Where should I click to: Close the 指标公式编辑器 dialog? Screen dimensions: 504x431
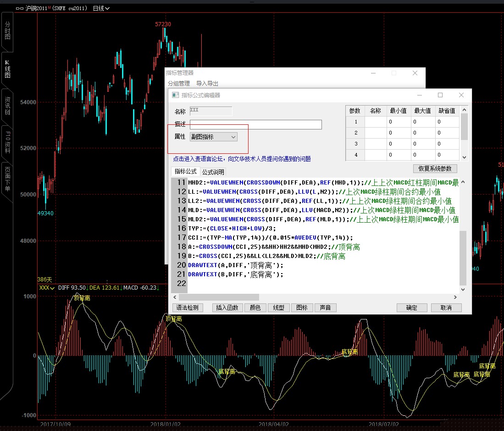click(461, 95)
